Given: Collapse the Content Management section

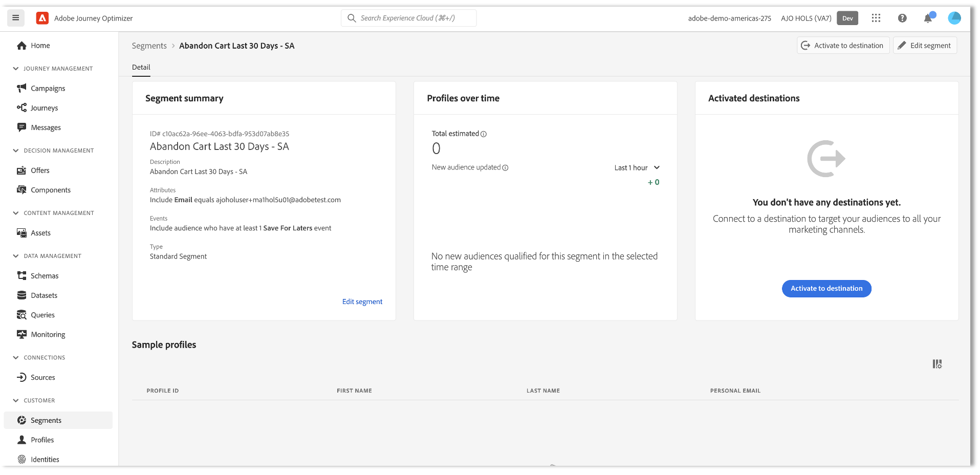Looking at the screenshot, I should point(16,213).
